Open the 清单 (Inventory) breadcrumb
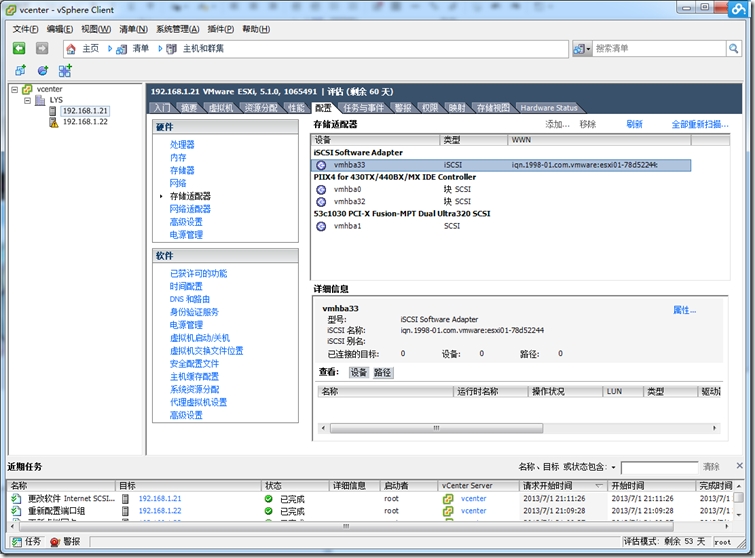 tap(141, 49)
